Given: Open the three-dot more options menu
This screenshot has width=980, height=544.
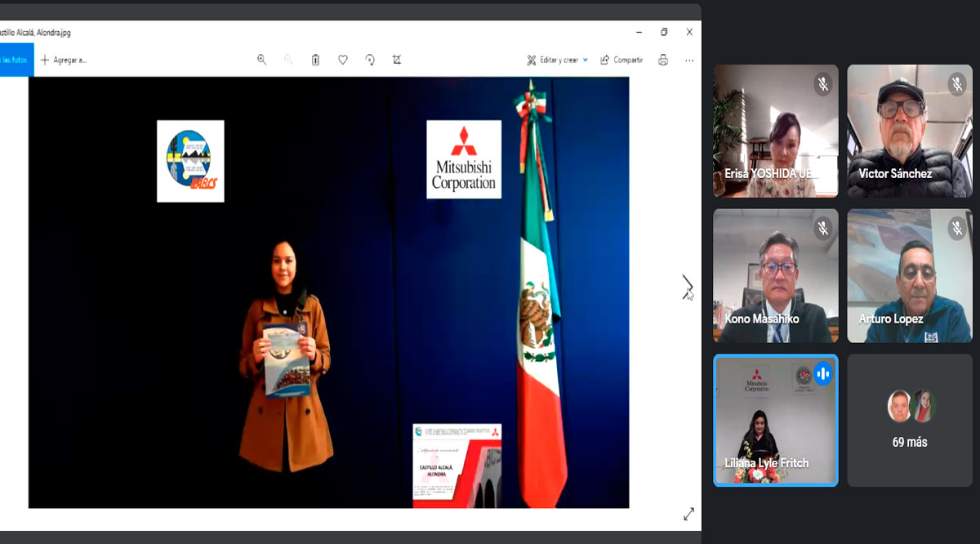Looking at the screenshot, I should 689,60.
